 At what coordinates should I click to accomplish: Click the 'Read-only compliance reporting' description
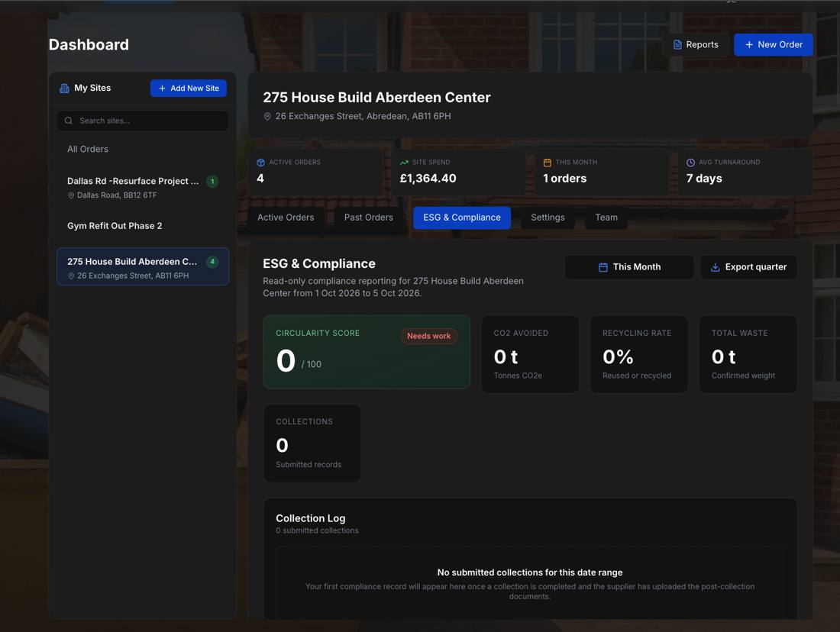[393, 287]
